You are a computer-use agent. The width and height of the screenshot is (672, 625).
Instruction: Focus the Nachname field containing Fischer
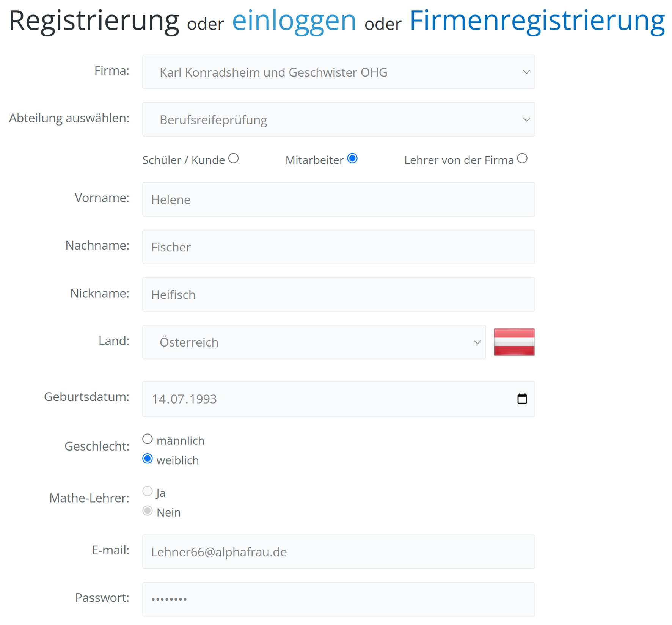coord(338,247)
